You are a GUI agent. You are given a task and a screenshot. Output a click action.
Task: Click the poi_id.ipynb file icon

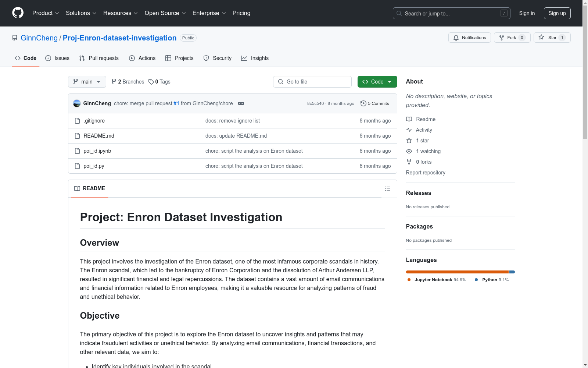pos(77,151)
